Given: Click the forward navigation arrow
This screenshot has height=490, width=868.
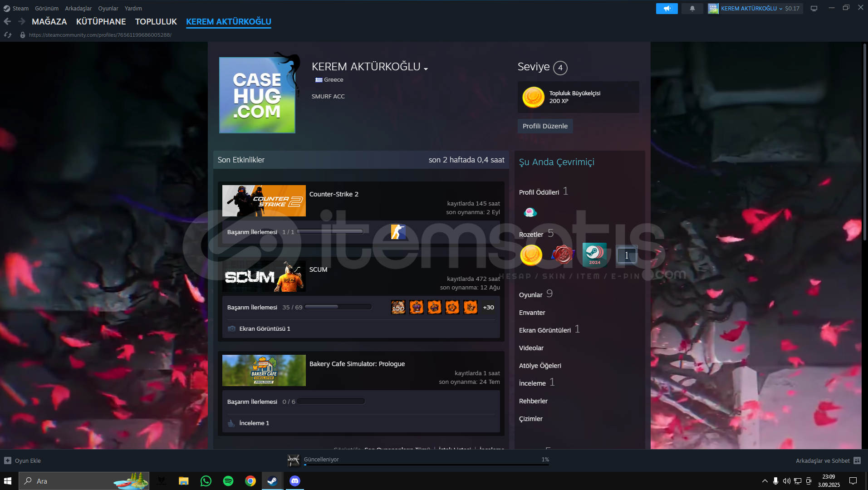Looking at the screenshot, I should click(21, 21).
